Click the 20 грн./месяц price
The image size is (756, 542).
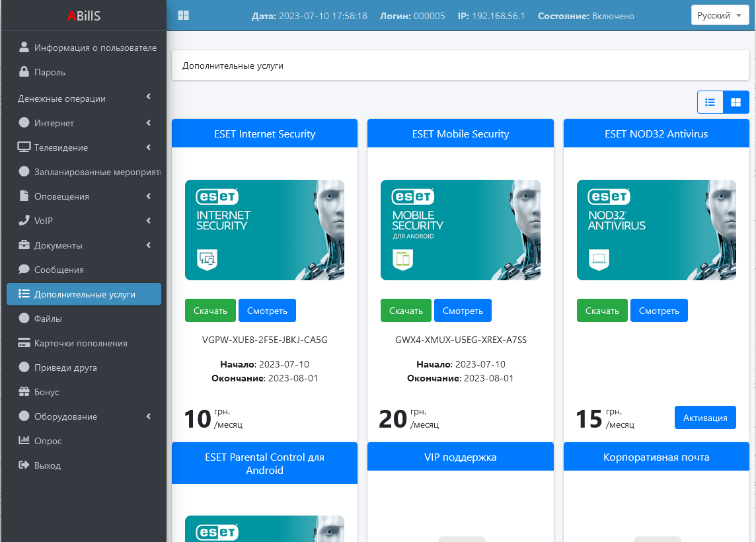409,418
